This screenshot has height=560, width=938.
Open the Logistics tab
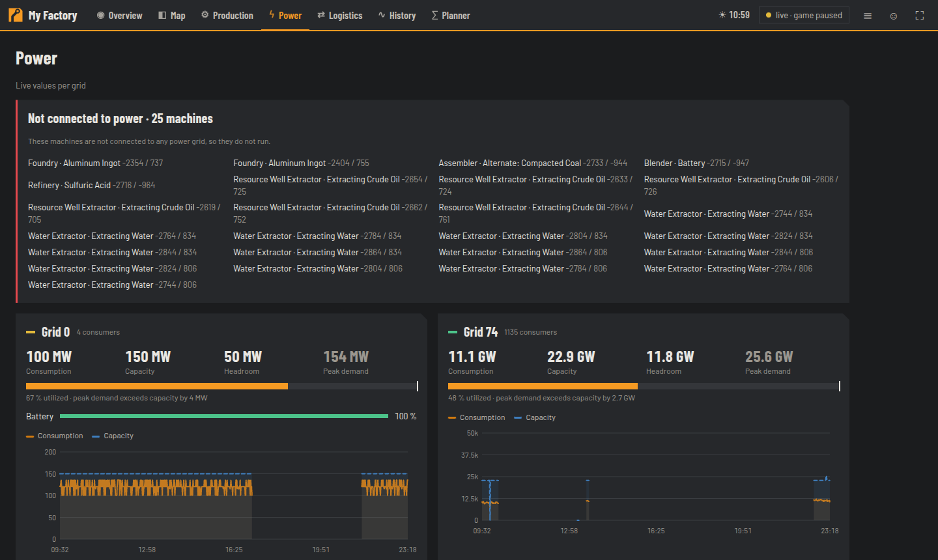(340, 16)
